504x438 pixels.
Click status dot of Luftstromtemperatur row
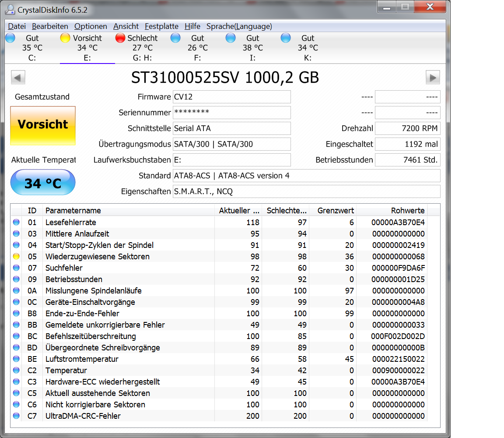click(x=16, y=359)
